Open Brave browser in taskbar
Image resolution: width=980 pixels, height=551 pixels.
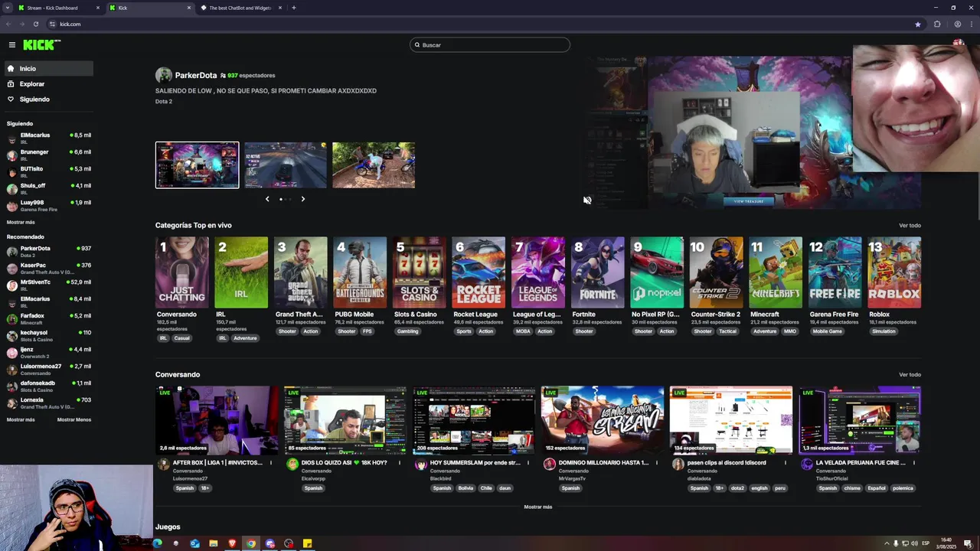232,543
